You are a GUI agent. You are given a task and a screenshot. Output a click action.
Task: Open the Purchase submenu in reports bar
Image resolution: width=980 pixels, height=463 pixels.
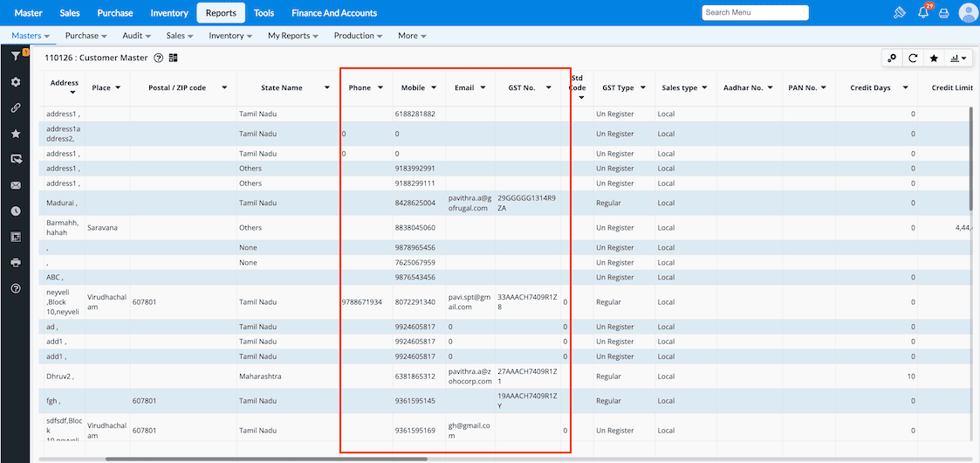coord(86,36)
